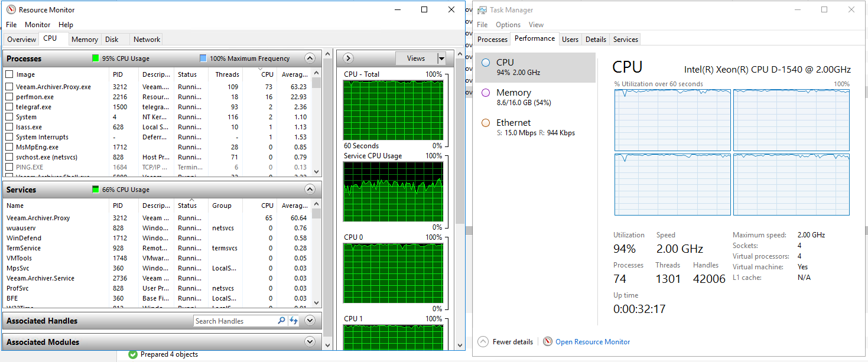Check the MsMpEng.exe process checkbox
The image size is (868, 362).
pyautogui.click(x=9, y=147)
